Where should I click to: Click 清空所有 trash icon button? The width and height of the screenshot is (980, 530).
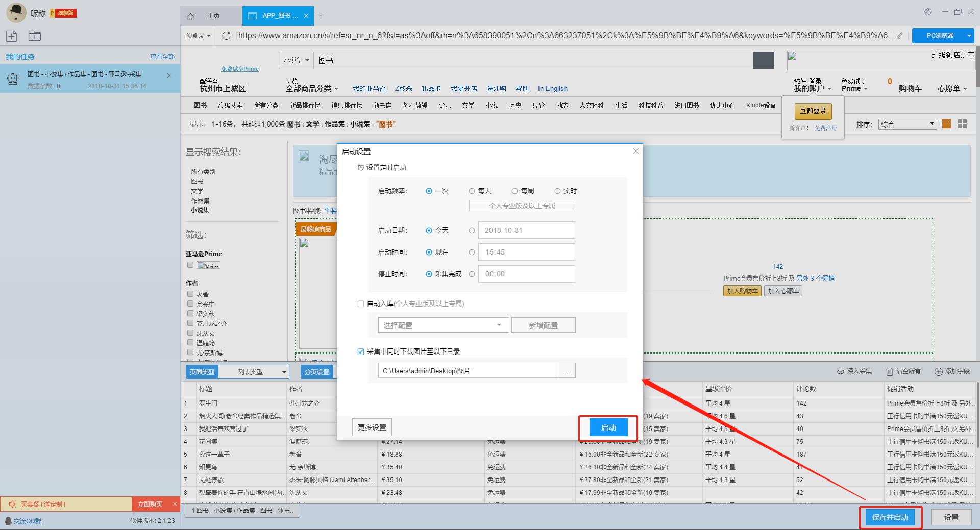click(903, 371)
